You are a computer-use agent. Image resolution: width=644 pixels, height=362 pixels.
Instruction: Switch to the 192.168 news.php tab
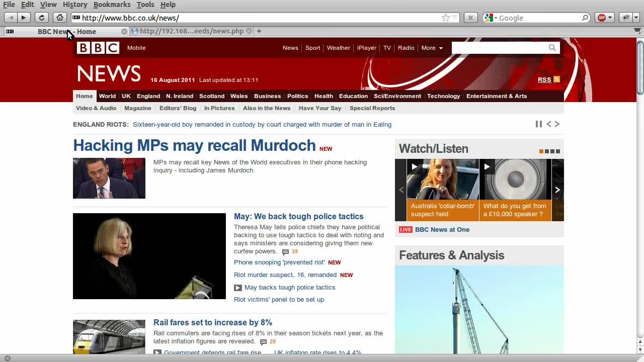coord(191,31)
